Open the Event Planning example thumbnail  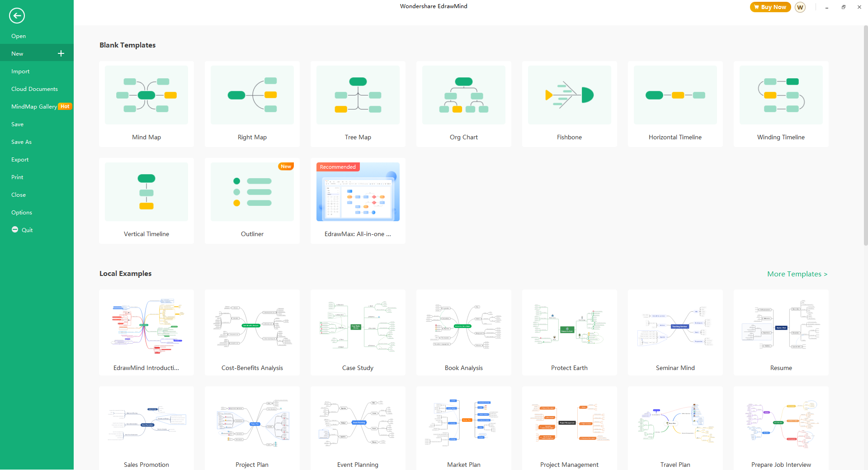pyautogui.click(x=358, y=423)
